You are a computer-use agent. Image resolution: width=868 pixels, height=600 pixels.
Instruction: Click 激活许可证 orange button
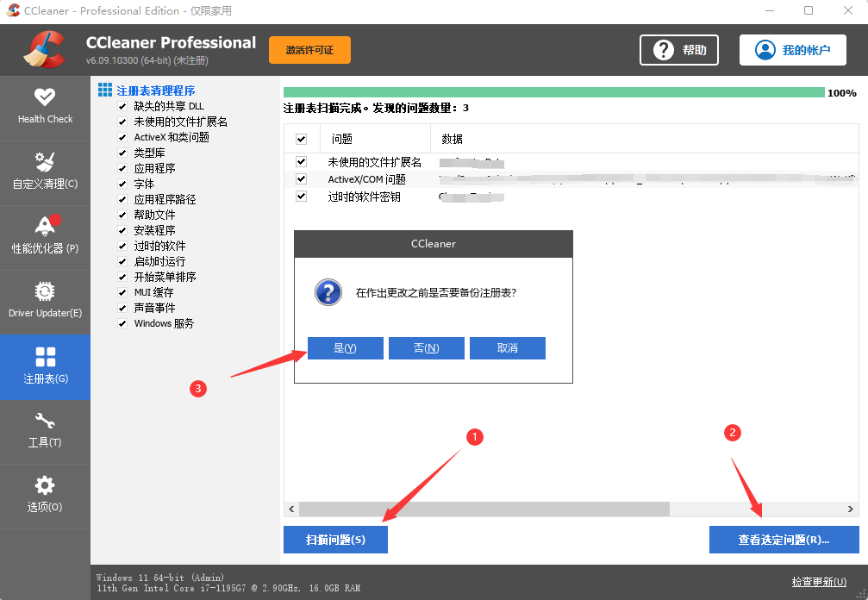click(x=309, y=50)
